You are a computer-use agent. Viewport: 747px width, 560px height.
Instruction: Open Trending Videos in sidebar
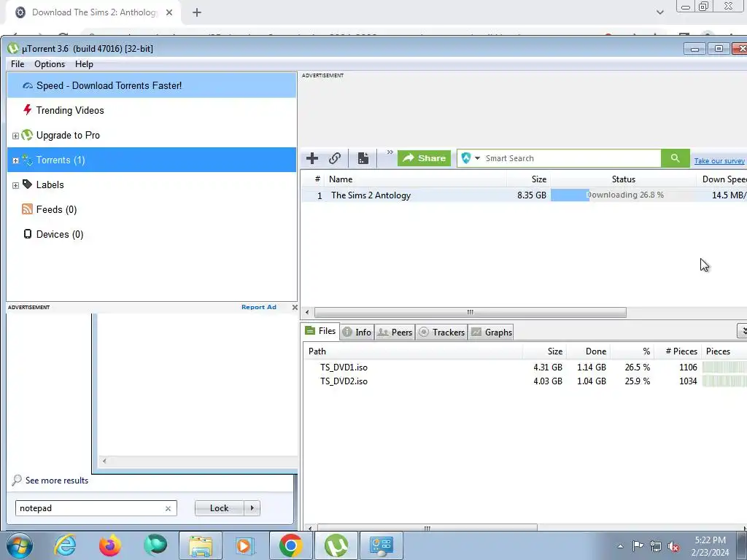[x=69, y=111]
